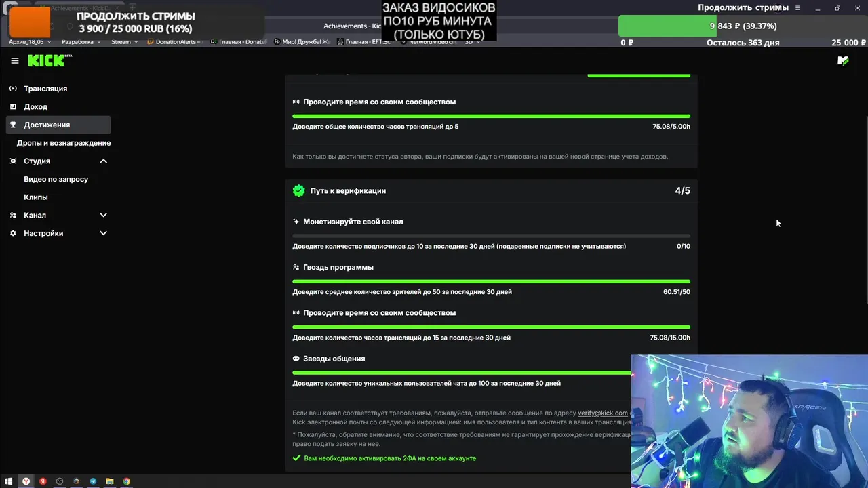This screenshot has height=488, width=868.
Task: Expand the Настройки section chevron
Action: pyautogui.click(x=103, y=233)
